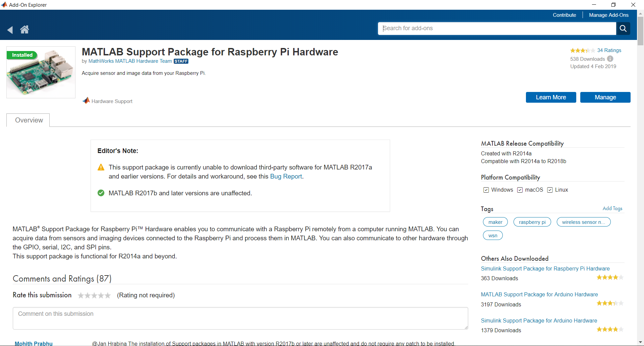The width and height of the screenshot is (644, 346).
Task: Click the Comments and Ratings (87) heading
Action: 62,279
